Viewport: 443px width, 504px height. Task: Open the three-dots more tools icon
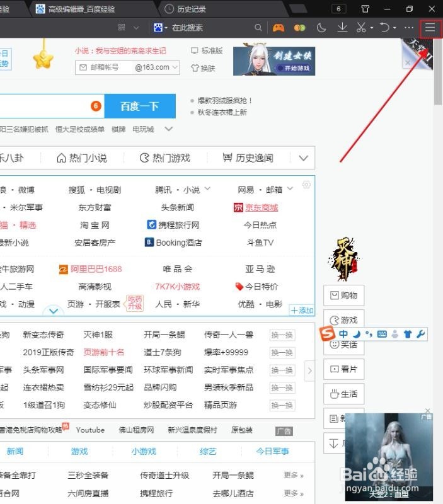tap(408, 28)
